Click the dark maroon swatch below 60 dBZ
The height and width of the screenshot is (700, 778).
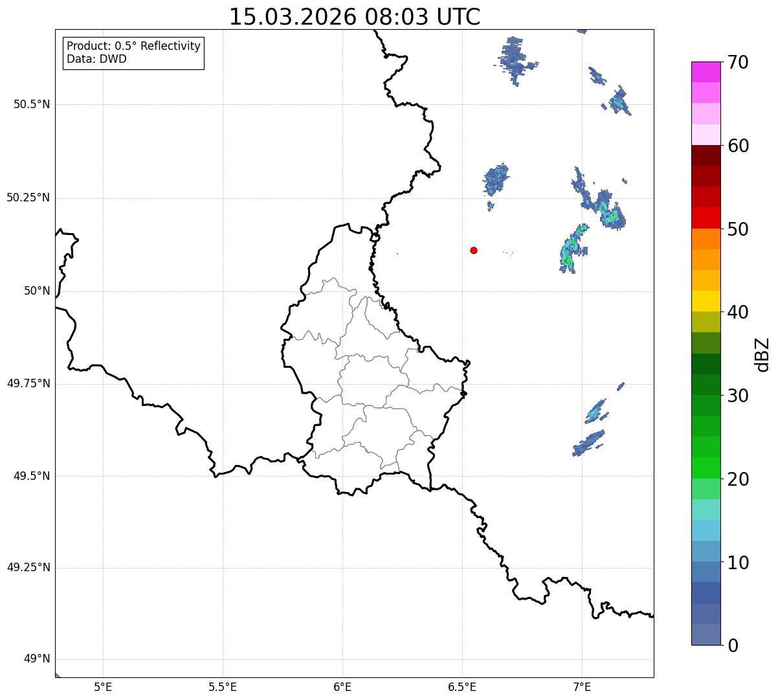click(706, 155)
